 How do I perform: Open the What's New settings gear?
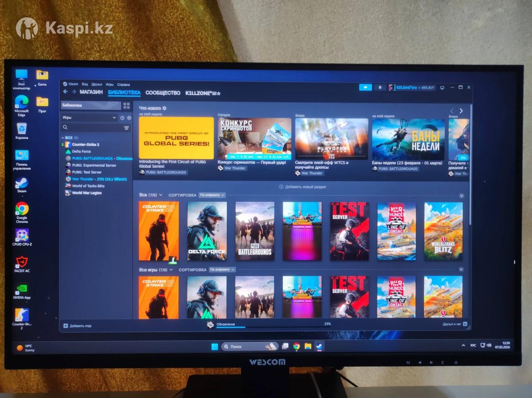tap(164, 108)
